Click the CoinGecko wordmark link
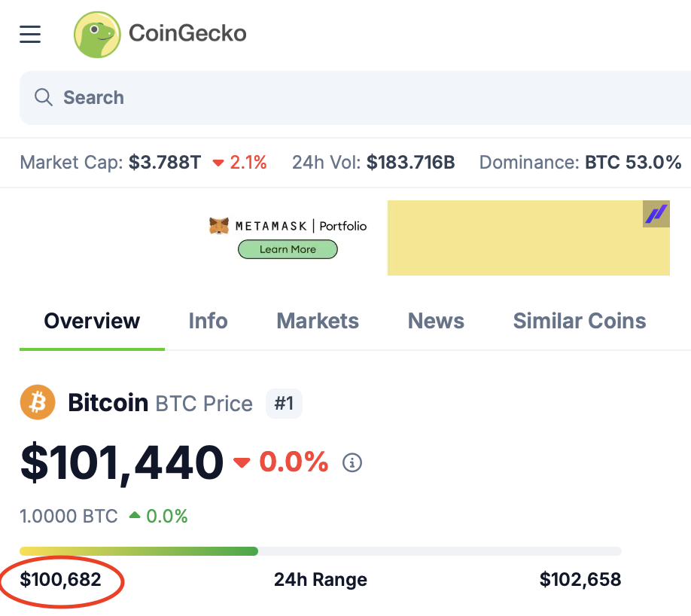This screenshot has height=616, width=691. (x=187, y=33)
